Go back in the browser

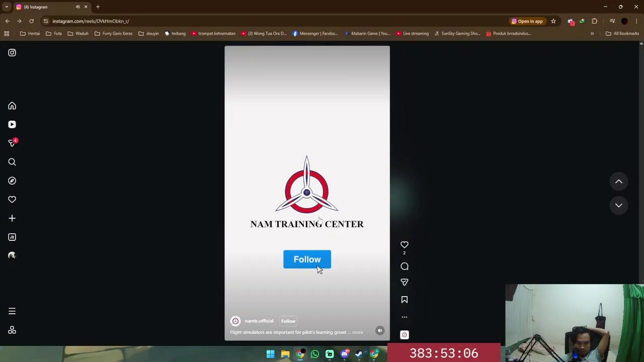point(8,21)
